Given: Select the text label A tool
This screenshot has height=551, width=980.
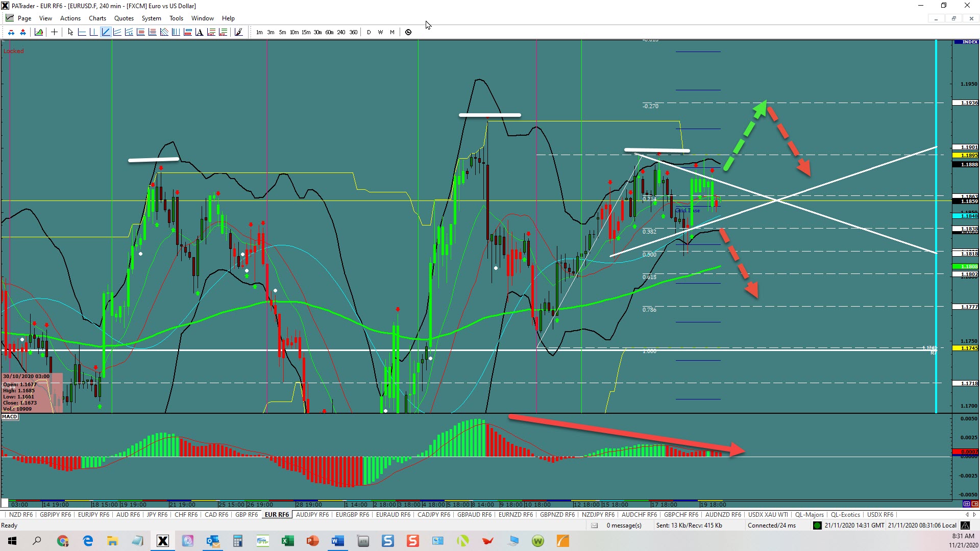Looking at the screenshot, I should (x=200, y=32).
